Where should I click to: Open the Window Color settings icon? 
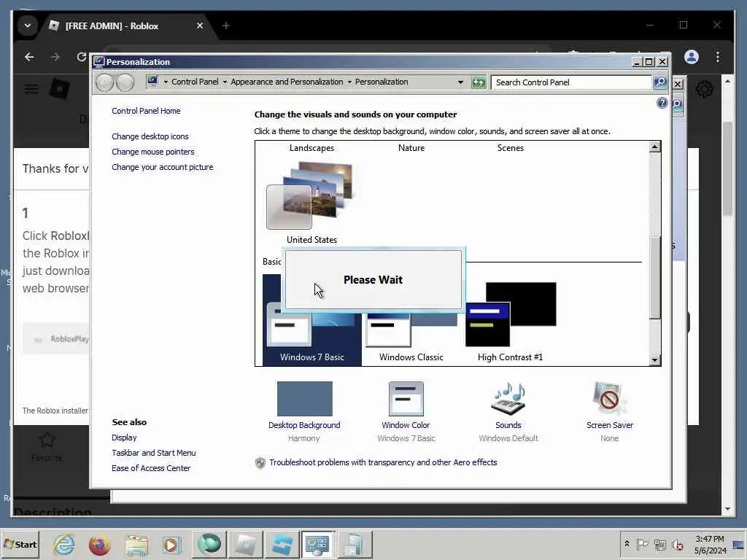point(406,399)
